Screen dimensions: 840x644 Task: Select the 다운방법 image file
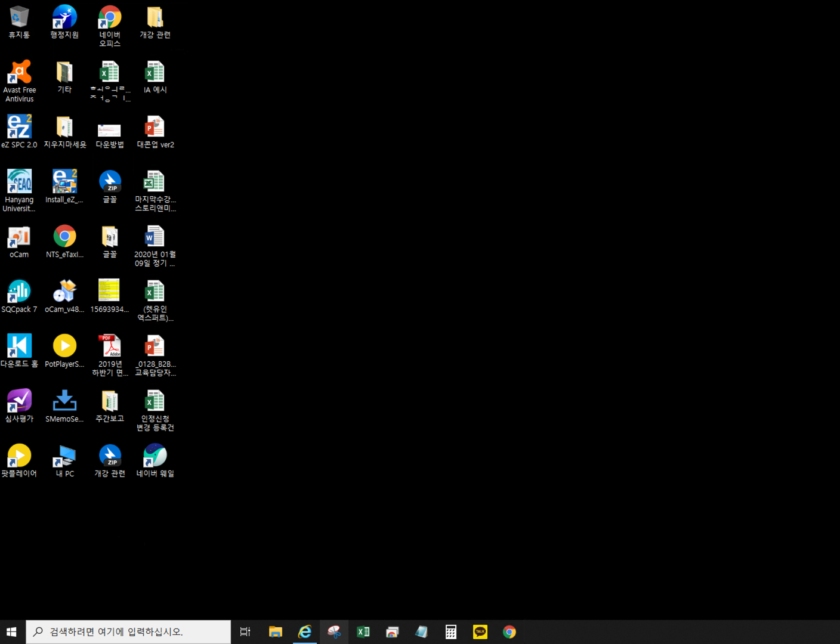coord(110,132)
